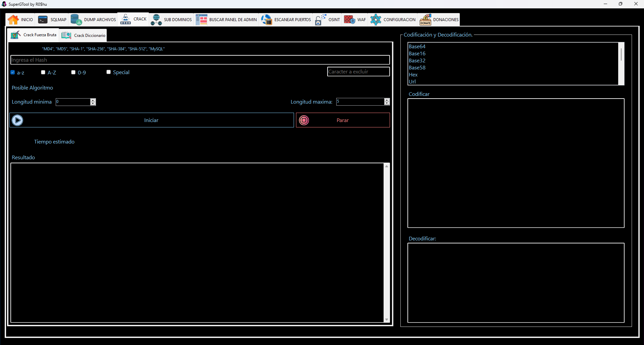Switch to the SQLMAP tab
This screenshot has height=345, width=644.
coord(52,20)
